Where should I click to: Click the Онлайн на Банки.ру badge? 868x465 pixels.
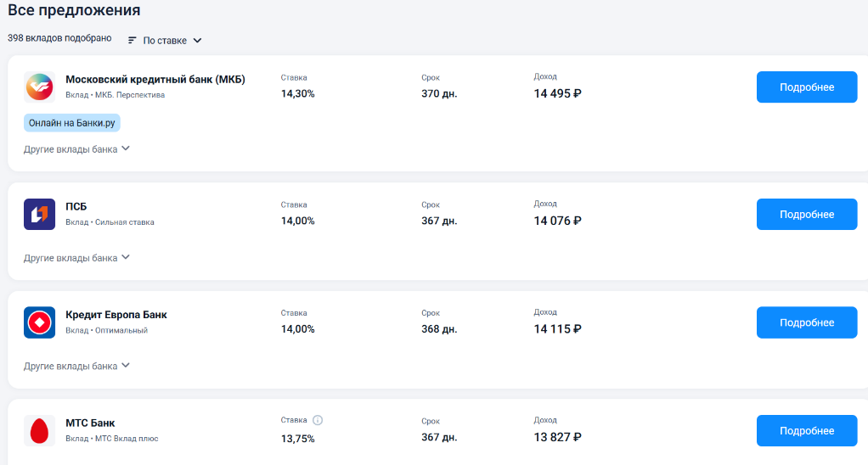tap(71, 123)
